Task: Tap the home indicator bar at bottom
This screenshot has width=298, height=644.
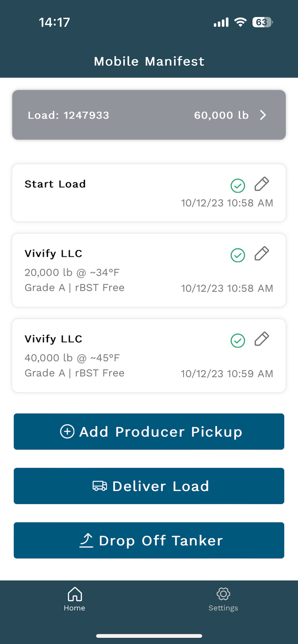Action: [149, 636]
